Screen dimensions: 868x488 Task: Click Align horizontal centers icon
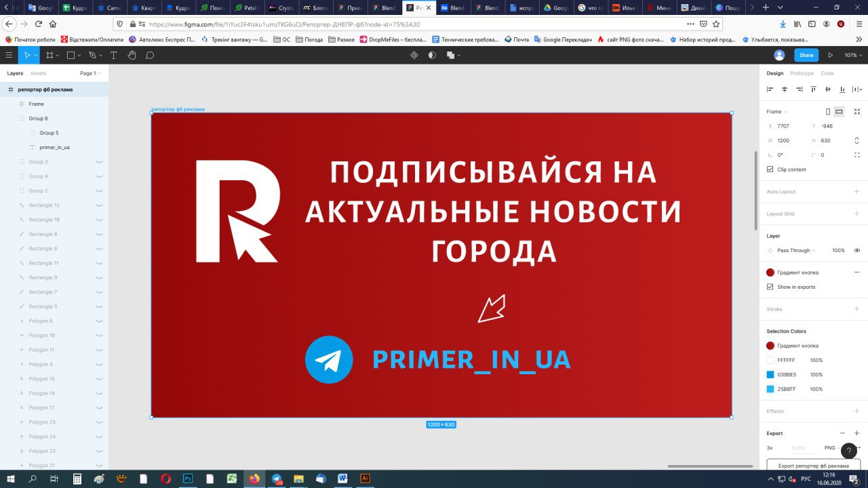click(x=785, y=89)
